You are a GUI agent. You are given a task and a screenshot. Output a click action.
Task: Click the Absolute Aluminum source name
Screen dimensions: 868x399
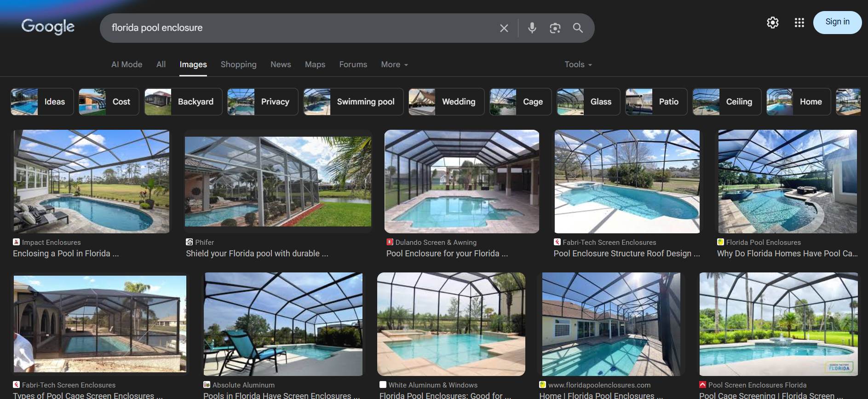243,385
